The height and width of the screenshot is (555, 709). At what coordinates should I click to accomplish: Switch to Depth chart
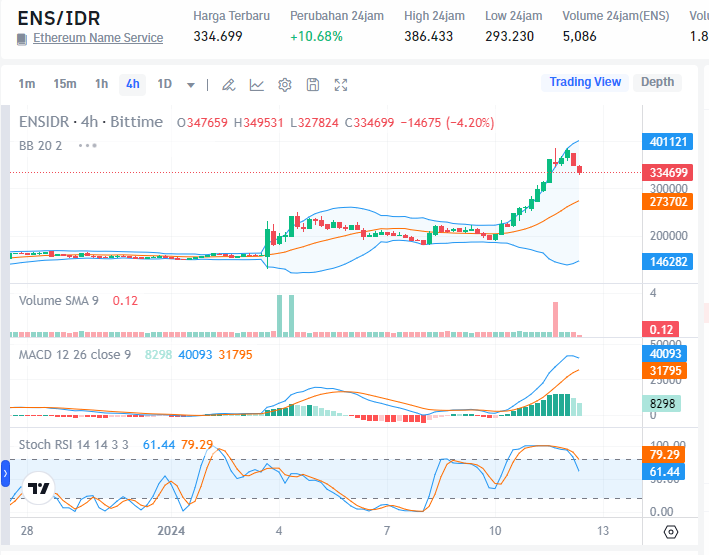657,82
